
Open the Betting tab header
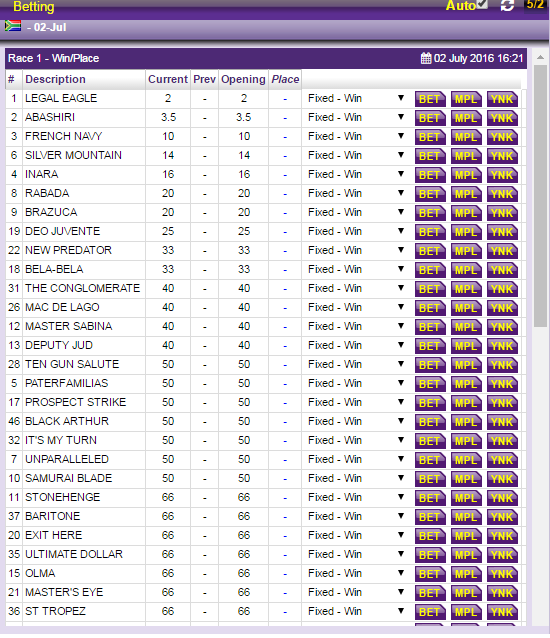click(x=33, y=7)
